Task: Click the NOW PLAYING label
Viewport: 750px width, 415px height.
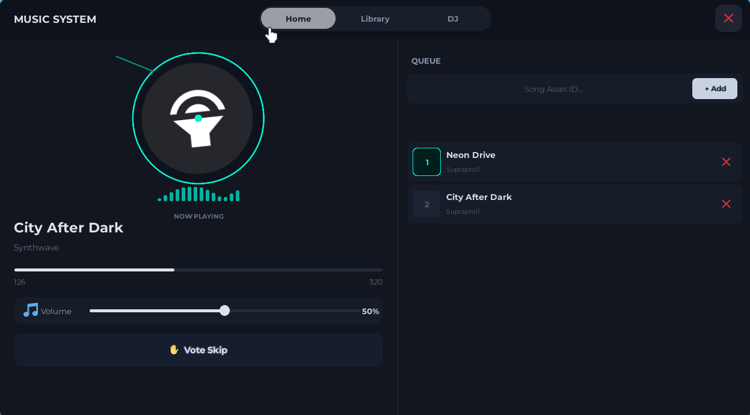Action: click(199, 216)
